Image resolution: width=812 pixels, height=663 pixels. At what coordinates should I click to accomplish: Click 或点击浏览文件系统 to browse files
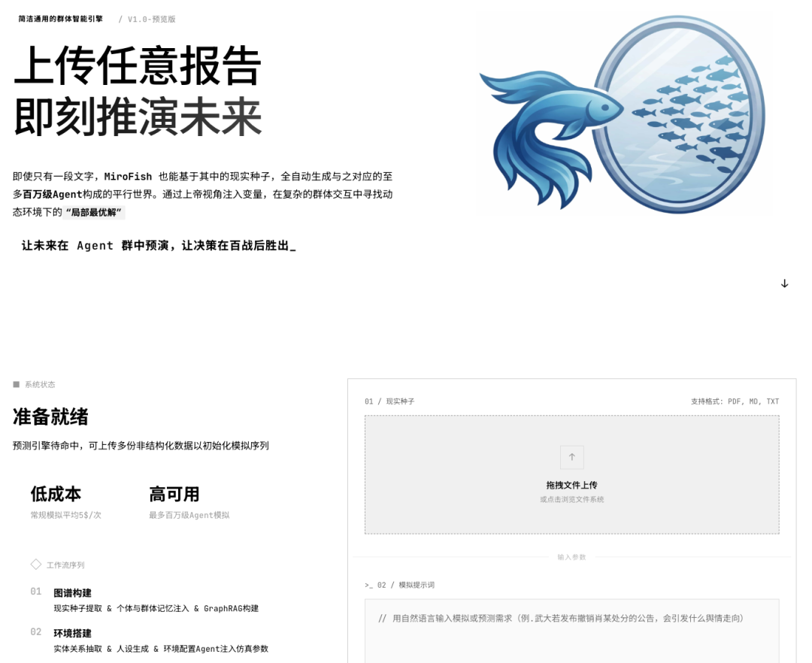pyautogui.click(x=572, y=498)
